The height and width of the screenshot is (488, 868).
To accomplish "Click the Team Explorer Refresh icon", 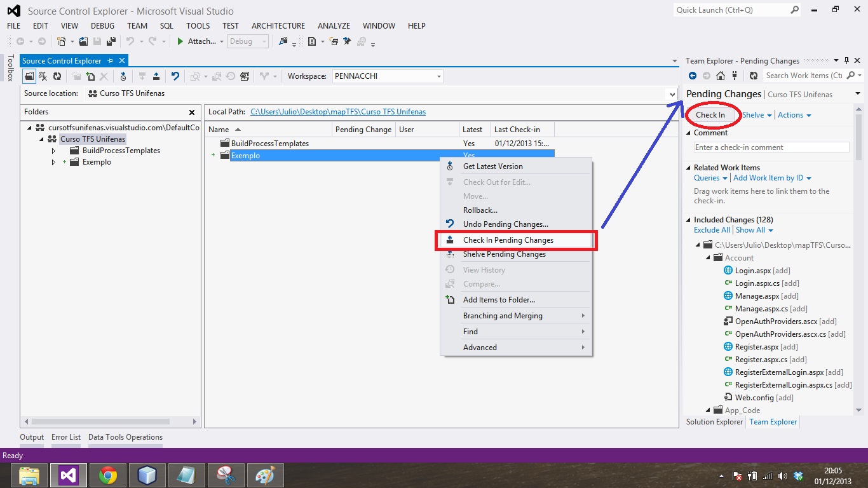I will tap(754, 76).
